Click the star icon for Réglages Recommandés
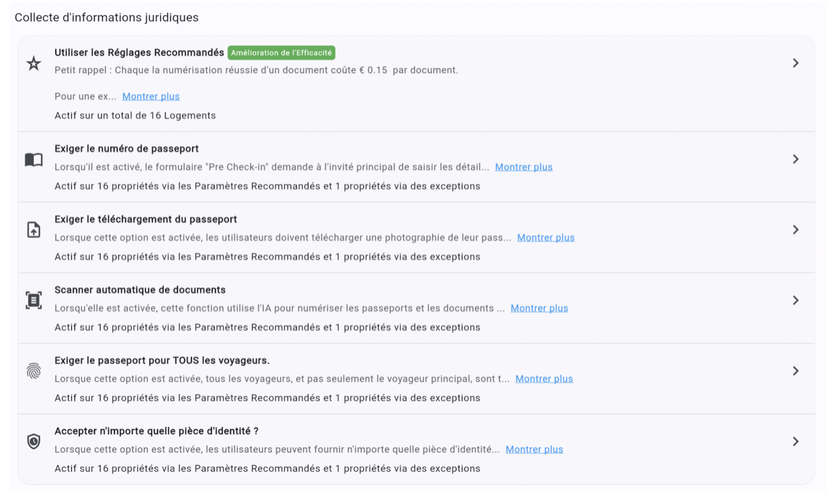Viewport: 828px width, 502px height. pos(34,63)
